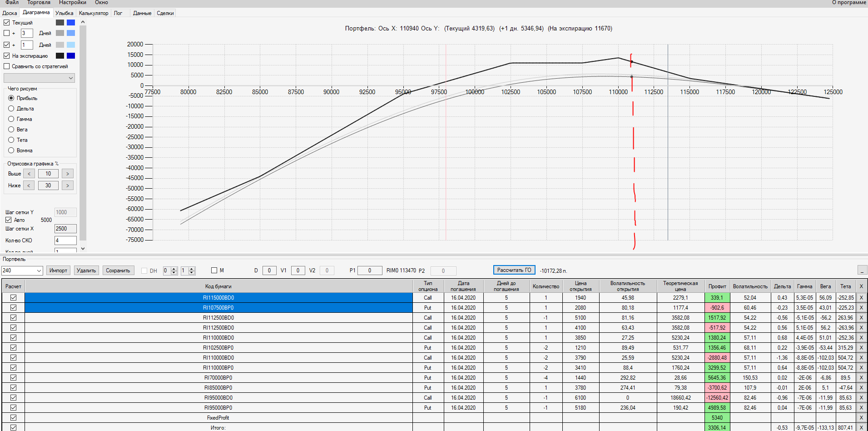Viewport: 868px width, 431px height.
Task: Delete the RI95000BD0 row with X
Action: point(861,398)
